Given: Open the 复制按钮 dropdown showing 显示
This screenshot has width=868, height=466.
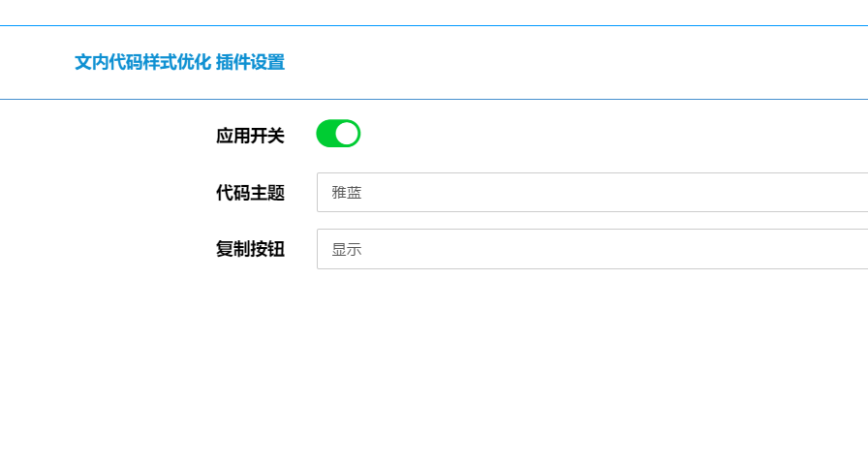Looking at the screenshot, I should 592,249.
